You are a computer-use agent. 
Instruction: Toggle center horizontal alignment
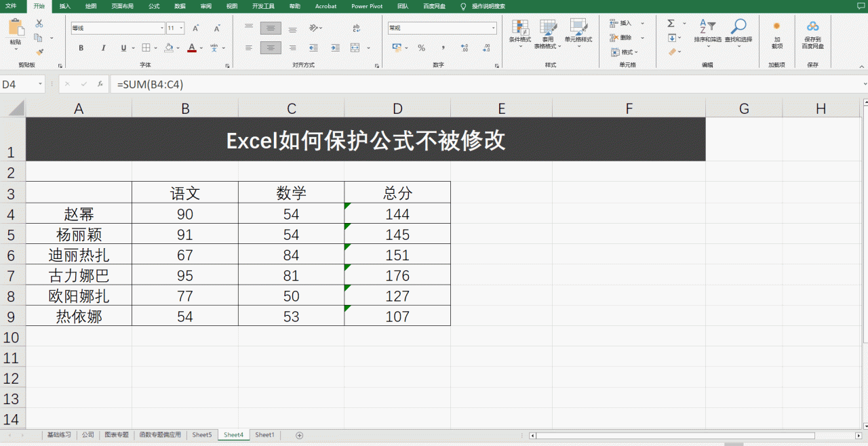click(271, 48)
